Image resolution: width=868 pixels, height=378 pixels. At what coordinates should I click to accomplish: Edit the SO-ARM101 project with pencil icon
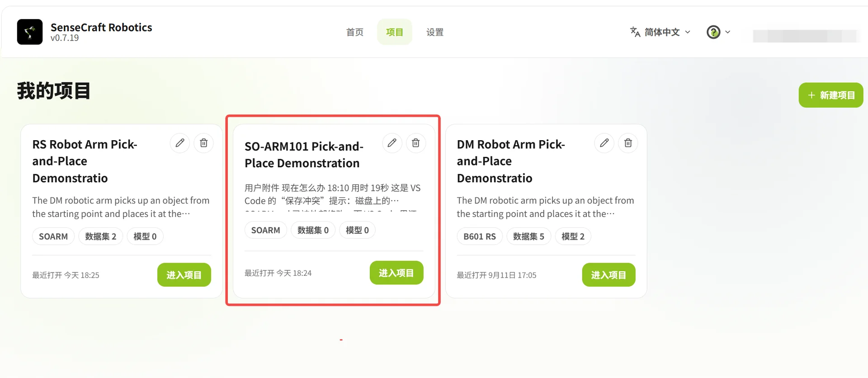tap(392, 143)
